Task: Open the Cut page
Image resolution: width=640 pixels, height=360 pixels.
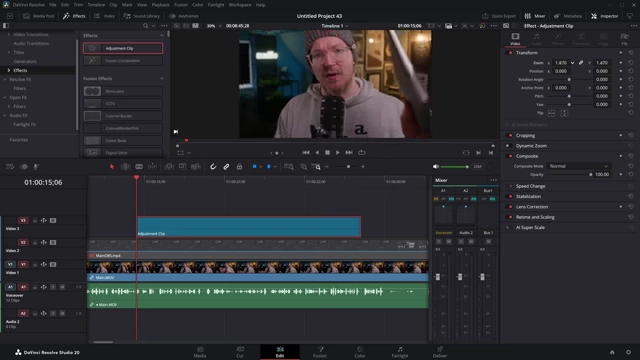Action: click(x=240, y=352)
